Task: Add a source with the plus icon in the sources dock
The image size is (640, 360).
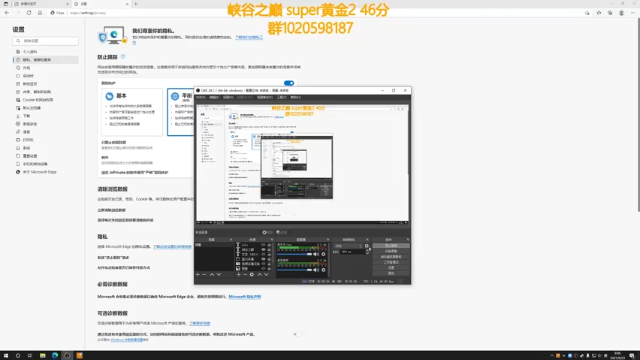Action: coord(239,275)
